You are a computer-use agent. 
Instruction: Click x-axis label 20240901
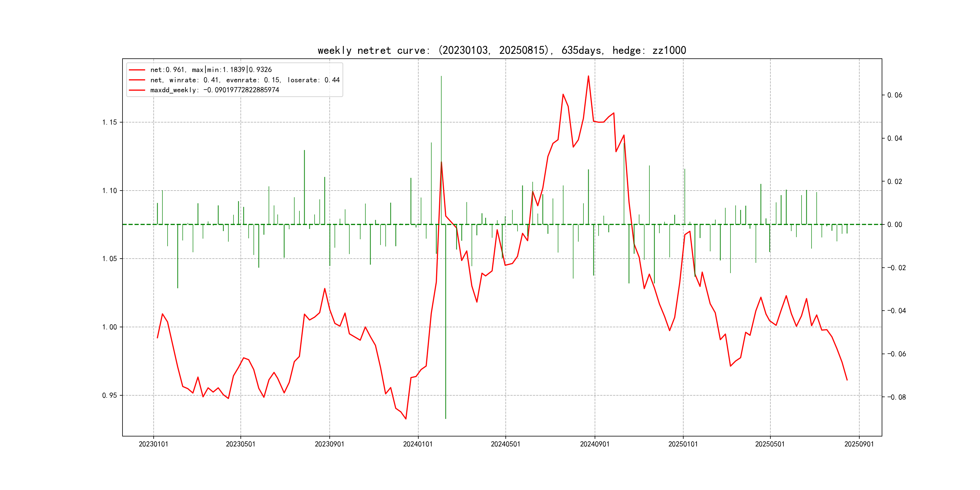[595, 444]
